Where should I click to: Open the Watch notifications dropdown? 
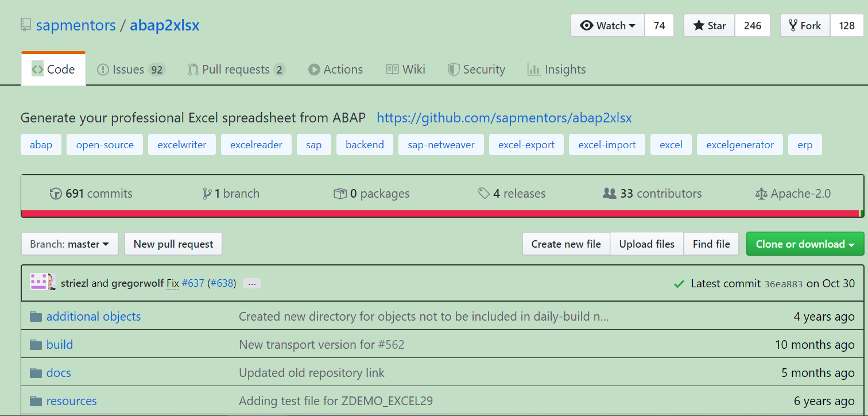[608, 25]
